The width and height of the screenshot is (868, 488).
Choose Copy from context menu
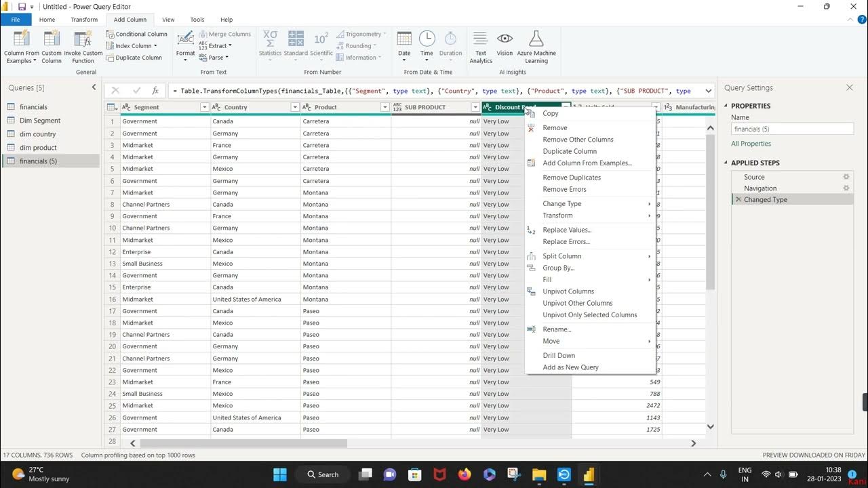tap(551, 114)
